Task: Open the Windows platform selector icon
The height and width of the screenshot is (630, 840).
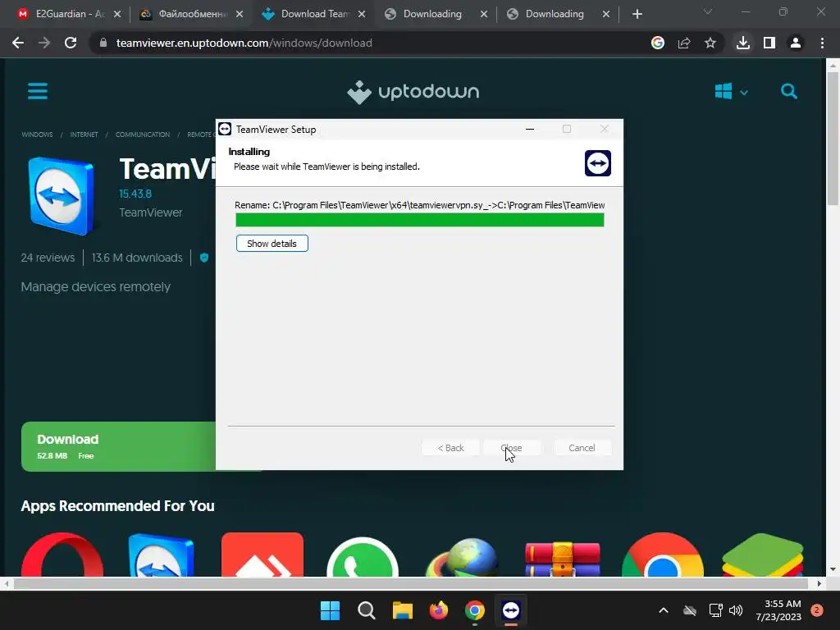Action: (724, 91)
